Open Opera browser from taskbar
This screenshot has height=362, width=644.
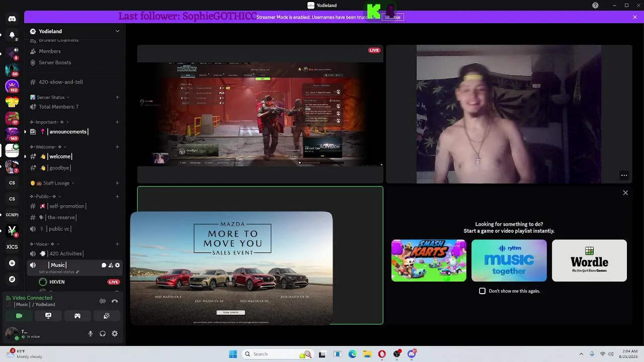[x=382, y=354]
